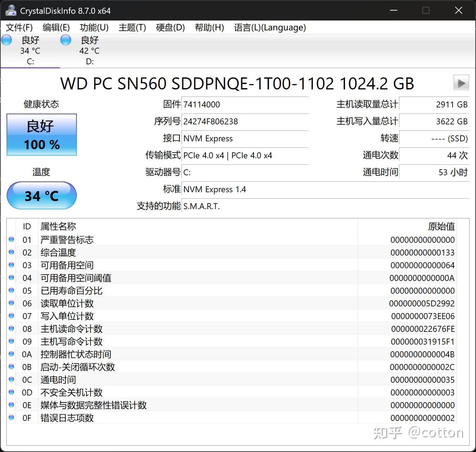Image resolution: width=476 pixels, height=452 pixels.
Task: Select the 不安全关机计数 attribute row
Action: point(232,392)
